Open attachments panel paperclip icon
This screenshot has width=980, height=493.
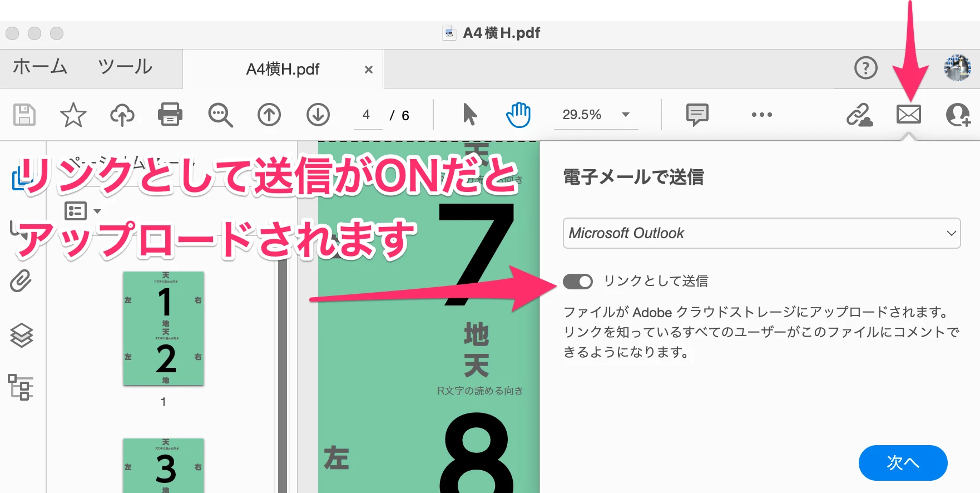[21, 281]
